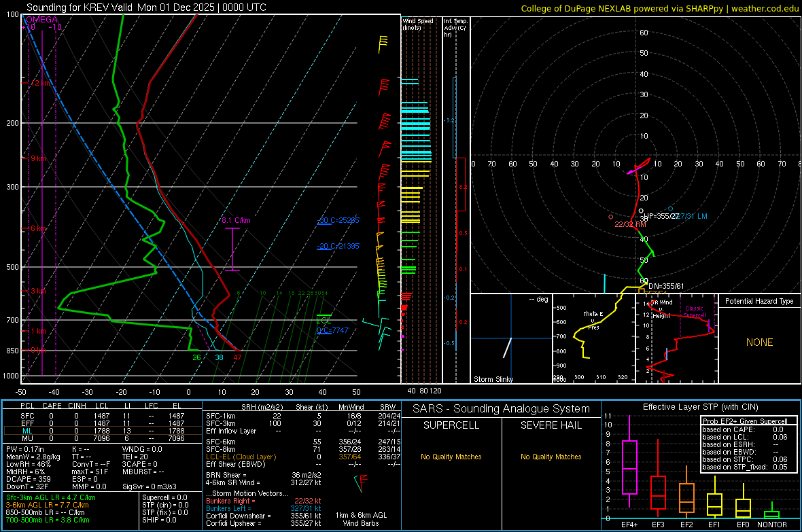Click the green NONTOR box plot
Image resolution: width=802 pixels, height=532 pixels.
[772, 512]
